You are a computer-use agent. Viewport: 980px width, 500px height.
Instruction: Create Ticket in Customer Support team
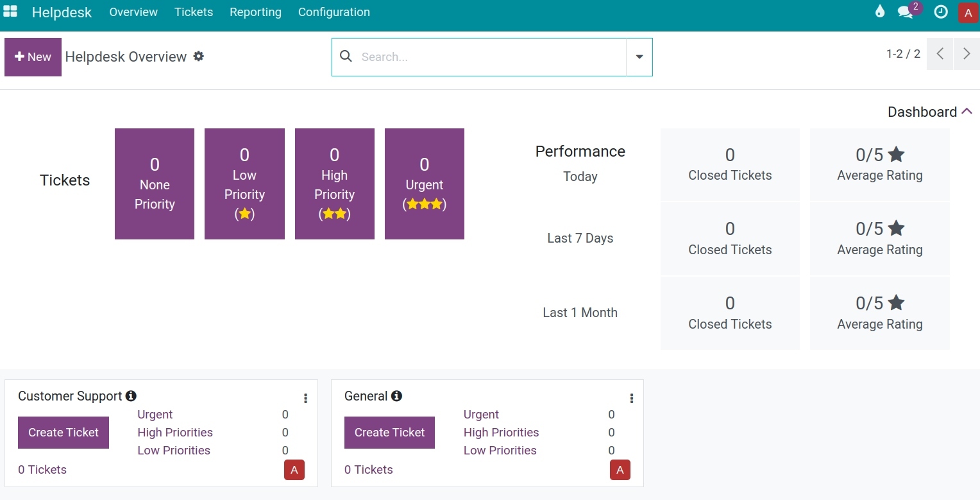[63, 433]
